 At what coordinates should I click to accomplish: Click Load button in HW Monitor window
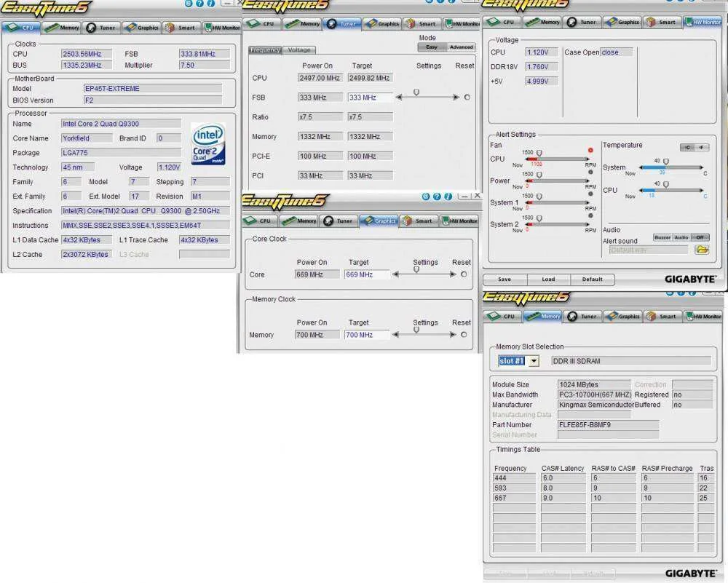548,279
